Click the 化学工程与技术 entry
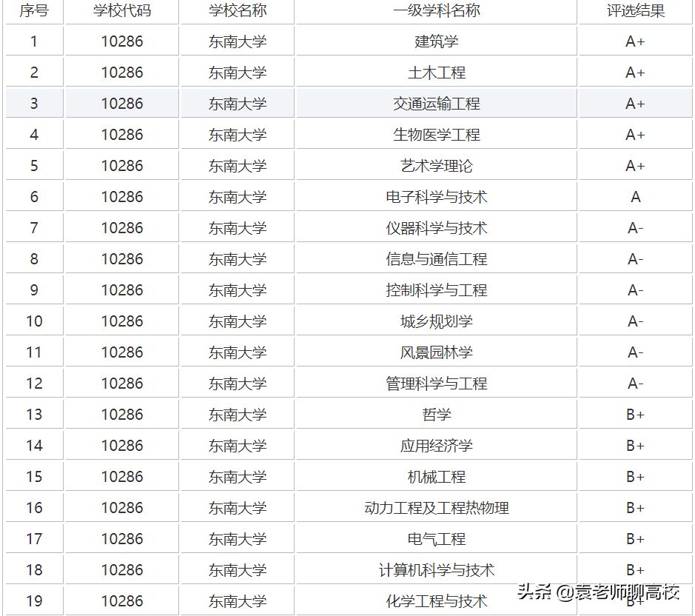The width and height of the screenshot is (695, 616). click(x=436, y=600)
